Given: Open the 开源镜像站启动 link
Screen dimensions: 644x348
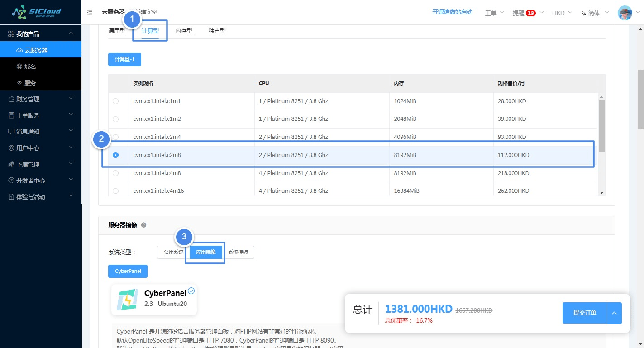Looking at the screenshot, I should click(452, 12).
